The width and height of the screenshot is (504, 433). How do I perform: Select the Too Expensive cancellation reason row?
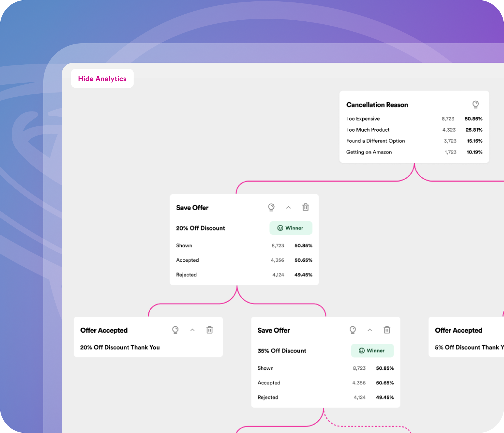click(x=414, y=119)
